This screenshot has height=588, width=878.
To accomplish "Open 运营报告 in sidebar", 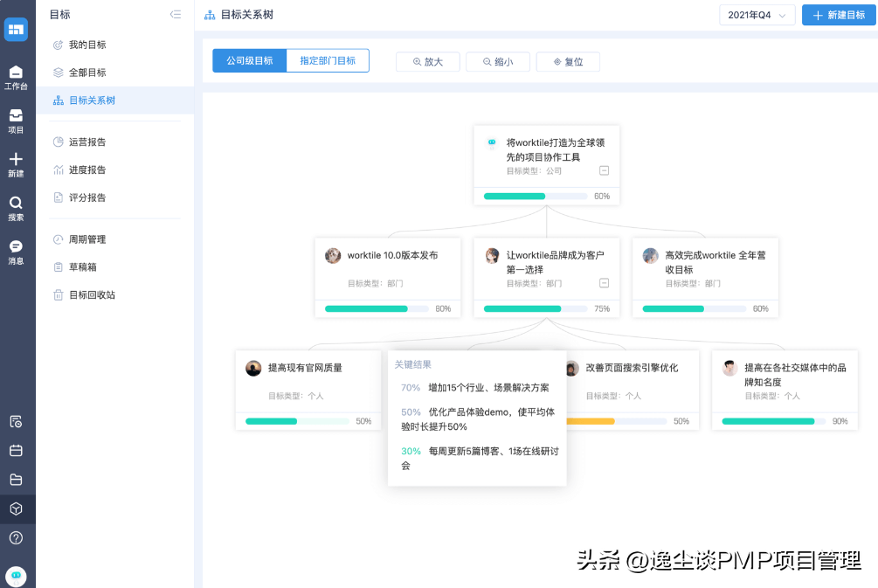I will click(87, 142).
